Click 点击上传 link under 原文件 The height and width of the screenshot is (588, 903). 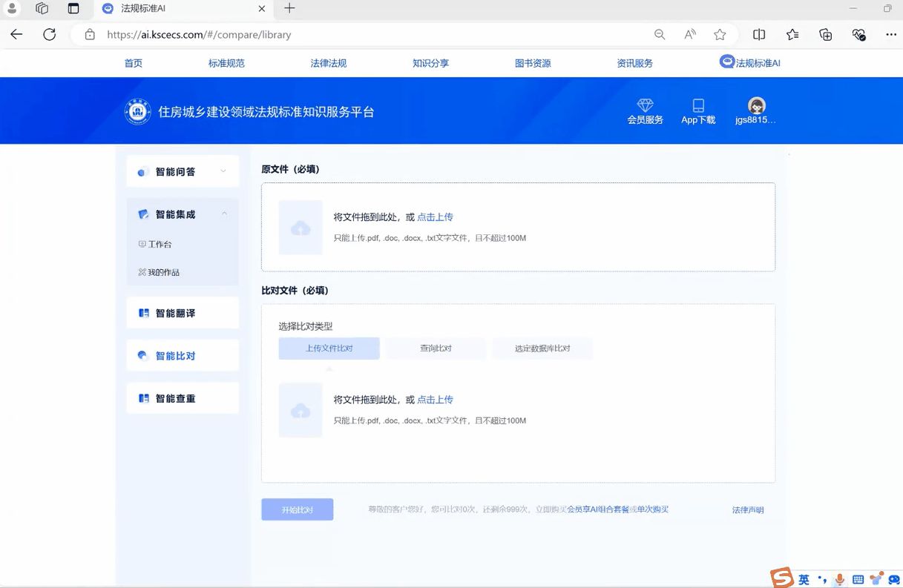(435, 217)
